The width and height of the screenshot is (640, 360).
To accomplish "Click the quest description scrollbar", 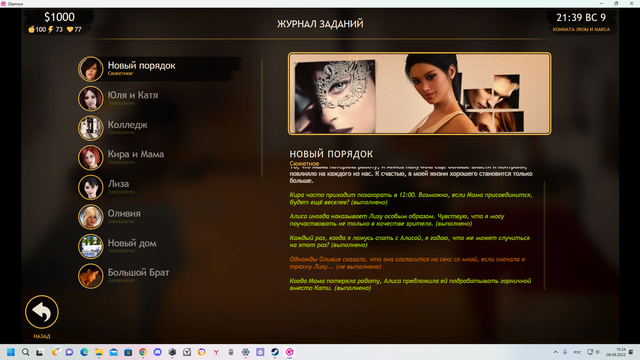I will 544,235.
